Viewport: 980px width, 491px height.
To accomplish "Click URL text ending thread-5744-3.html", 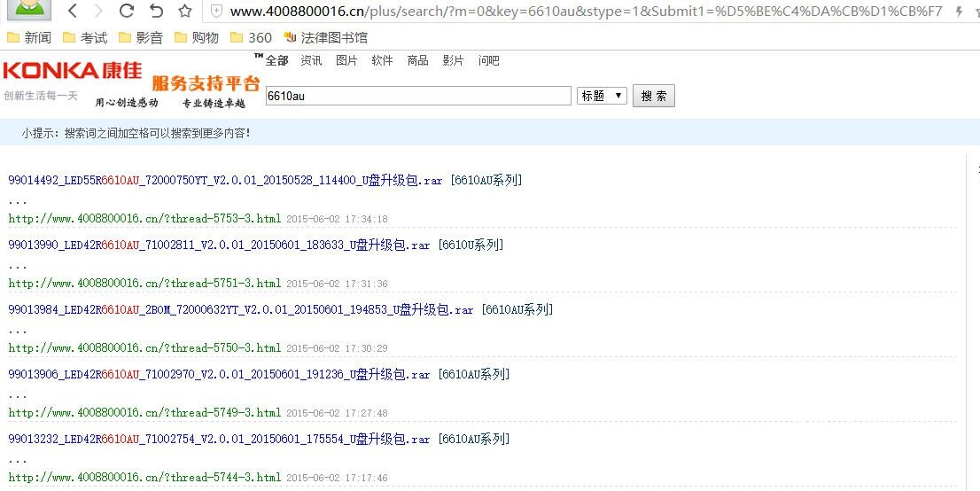I will [144, 477].
